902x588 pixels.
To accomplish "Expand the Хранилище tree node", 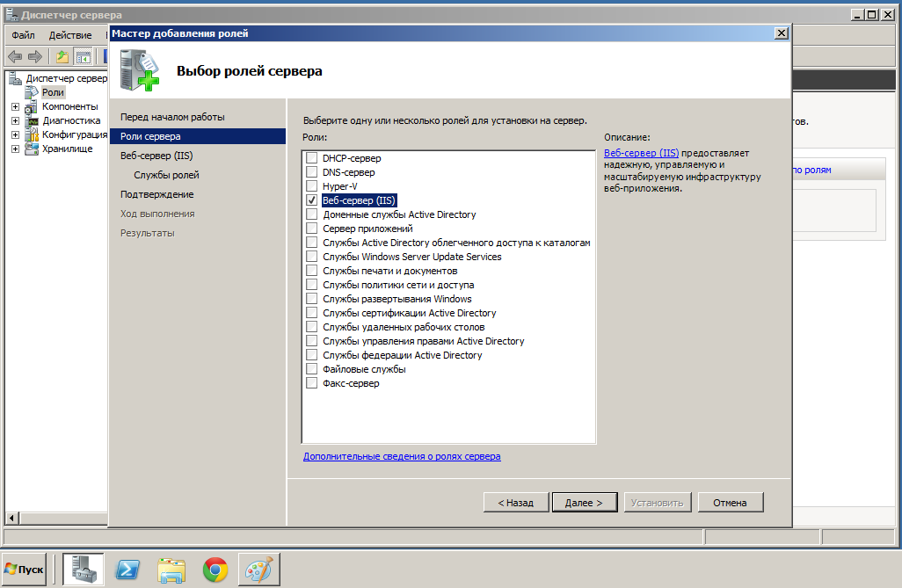I will coord(15,149).
